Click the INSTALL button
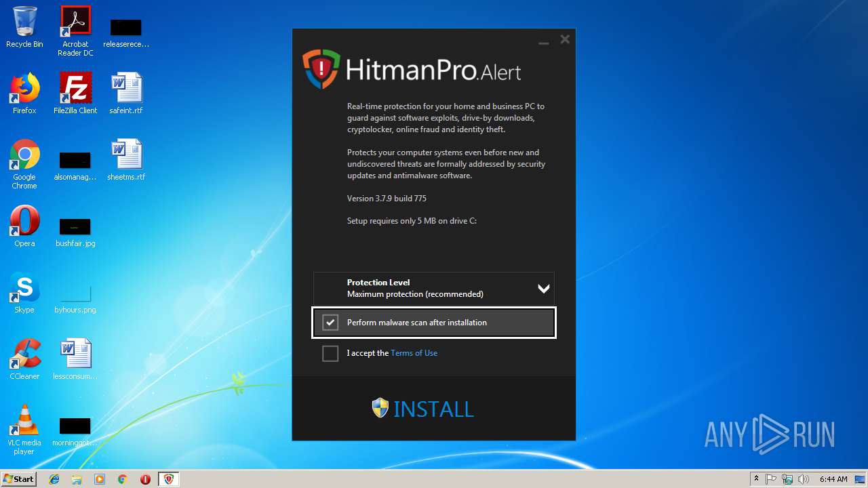Viewport: 868px width, 488px height. coord(423,409)
